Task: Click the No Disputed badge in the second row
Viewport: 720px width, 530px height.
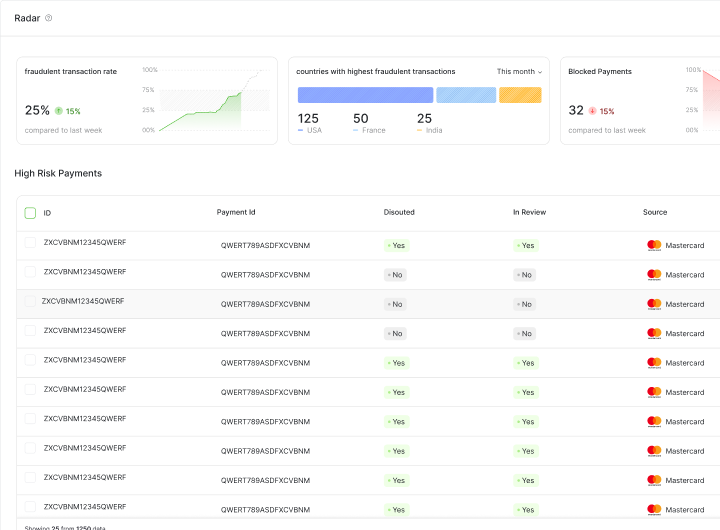Action: [x=395, y=275]
